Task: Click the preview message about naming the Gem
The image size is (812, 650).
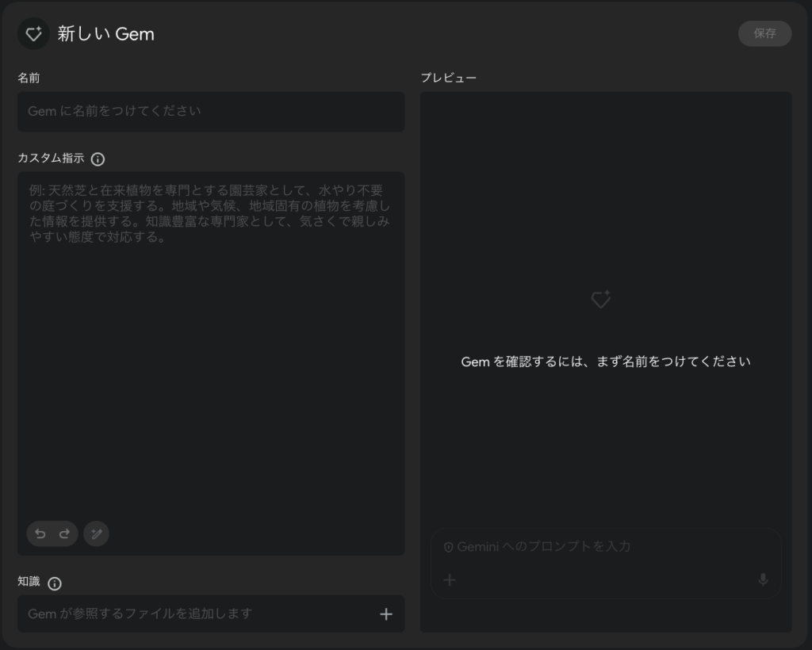Action: coord(606,361)
